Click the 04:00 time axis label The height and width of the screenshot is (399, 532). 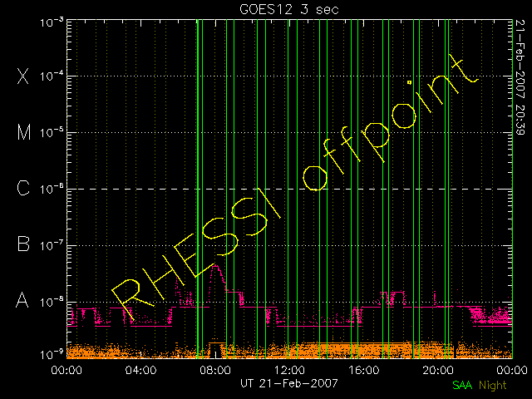(140, 369)
